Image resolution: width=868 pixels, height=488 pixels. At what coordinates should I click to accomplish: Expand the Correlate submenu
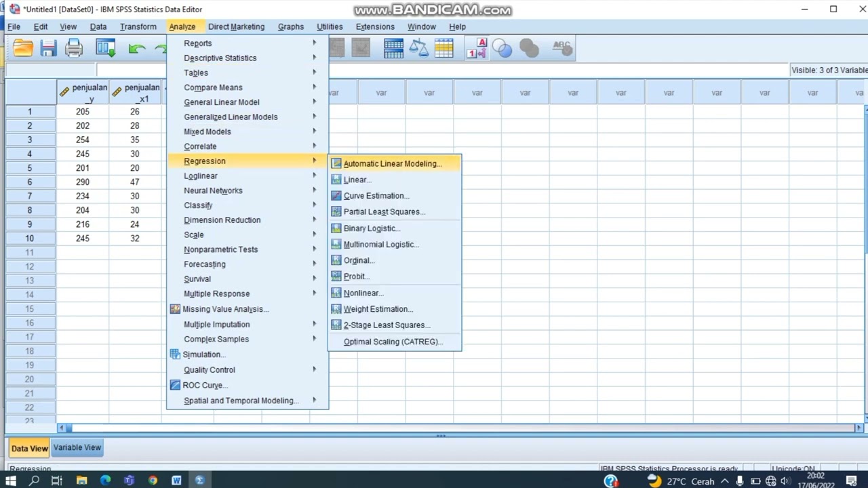pos(248,146)
